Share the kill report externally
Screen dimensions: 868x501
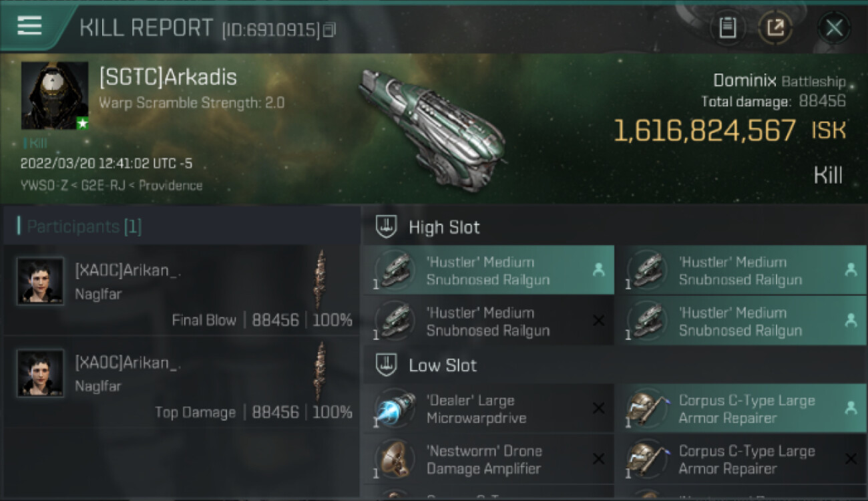775,28
